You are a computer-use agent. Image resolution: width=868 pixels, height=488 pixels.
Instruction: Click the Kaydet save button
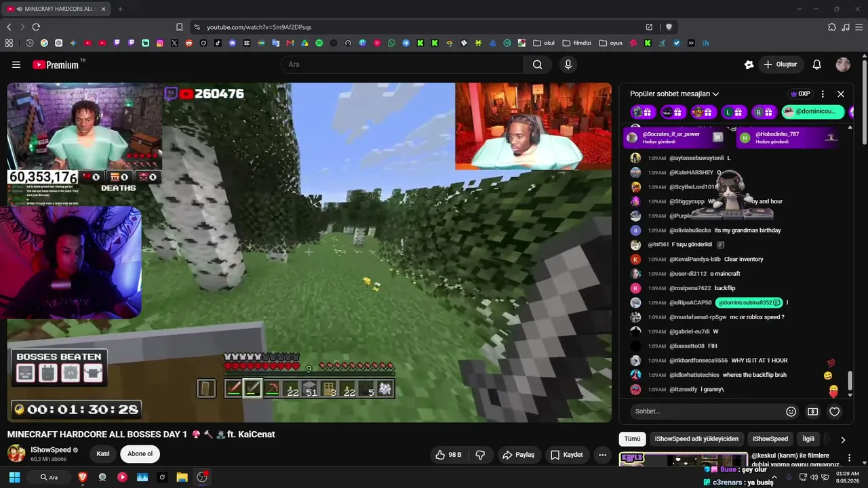tap(567, 455)
